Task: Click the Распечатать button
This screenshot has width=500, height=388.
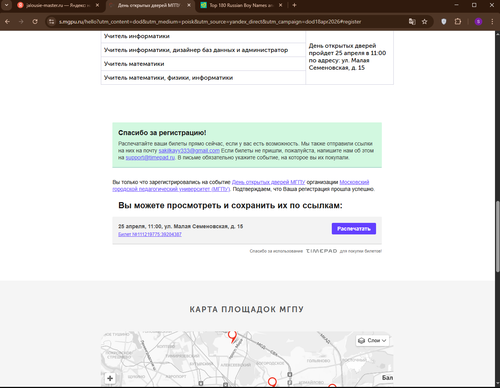Action: [354, 229]
